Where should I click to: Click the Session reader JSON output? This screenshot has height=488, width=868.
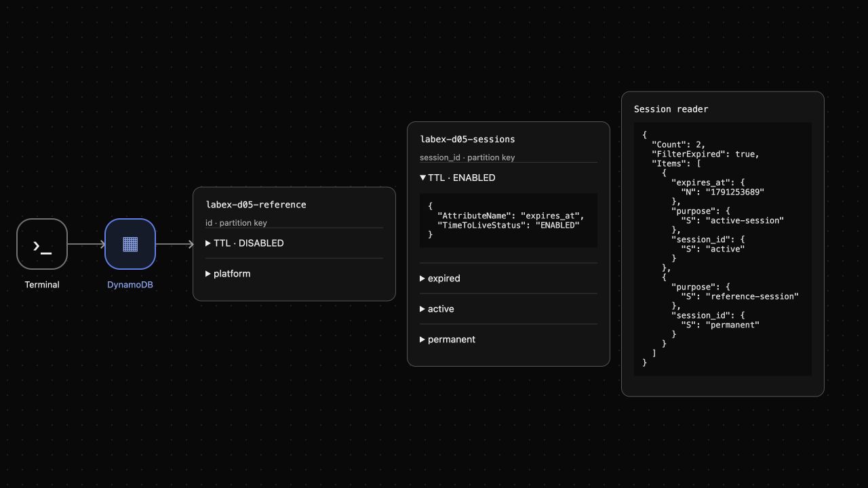pos(723,249)
